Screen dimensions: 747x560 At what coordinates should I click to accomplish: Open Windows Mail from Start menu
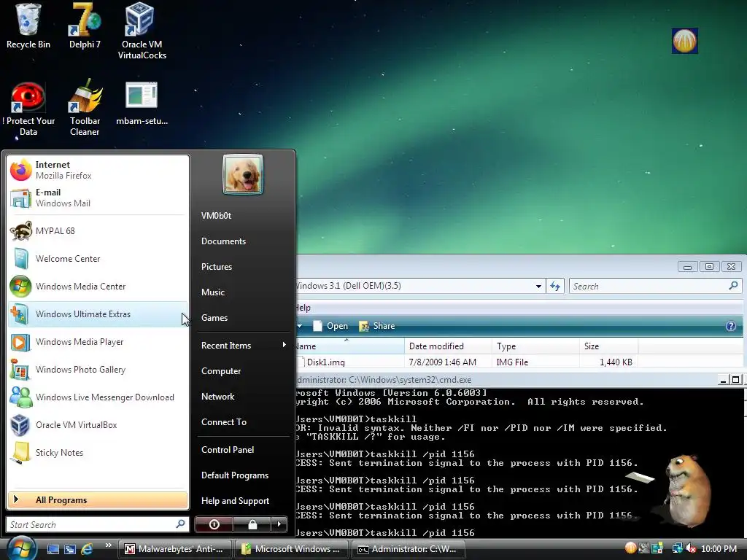98,198
